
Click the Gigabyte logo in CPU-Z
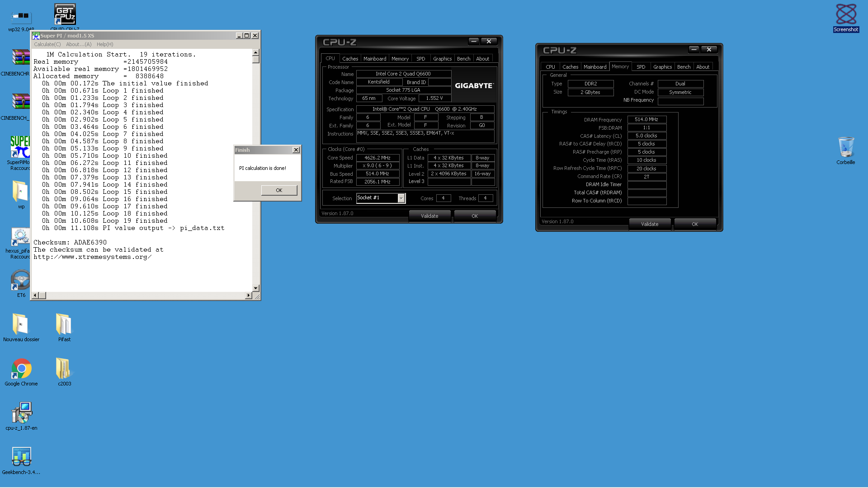pos(474,85)
